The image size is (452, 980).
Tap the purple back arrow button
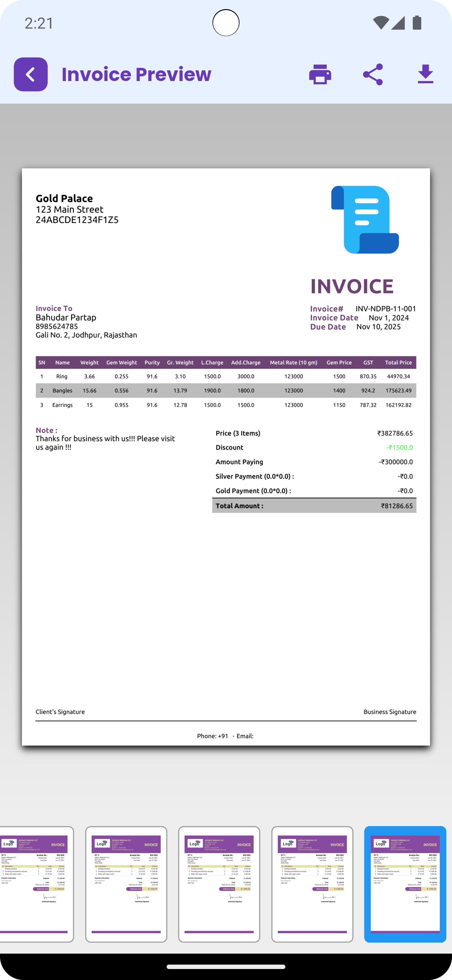coord(31,74)
